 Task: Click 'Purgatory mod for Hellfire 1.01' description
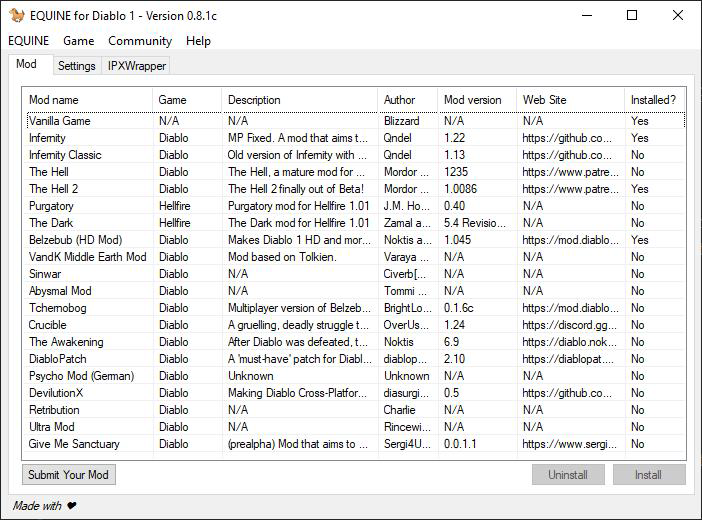pos(299,206)
